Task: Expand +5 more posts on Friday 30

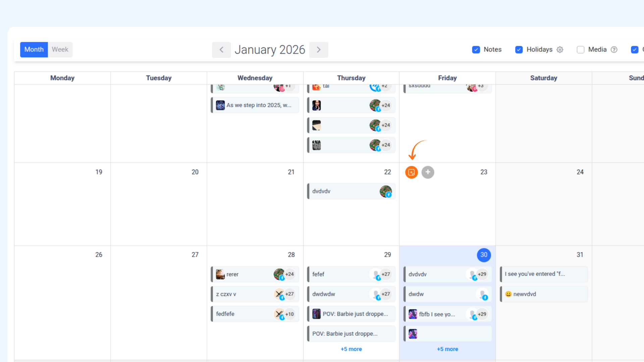Action: click(x=447, y=349)
